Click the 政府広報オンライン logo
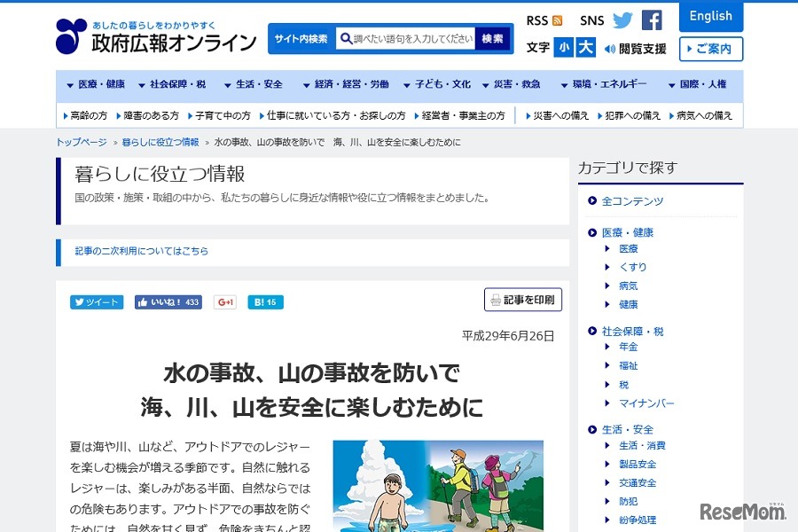 156,36
